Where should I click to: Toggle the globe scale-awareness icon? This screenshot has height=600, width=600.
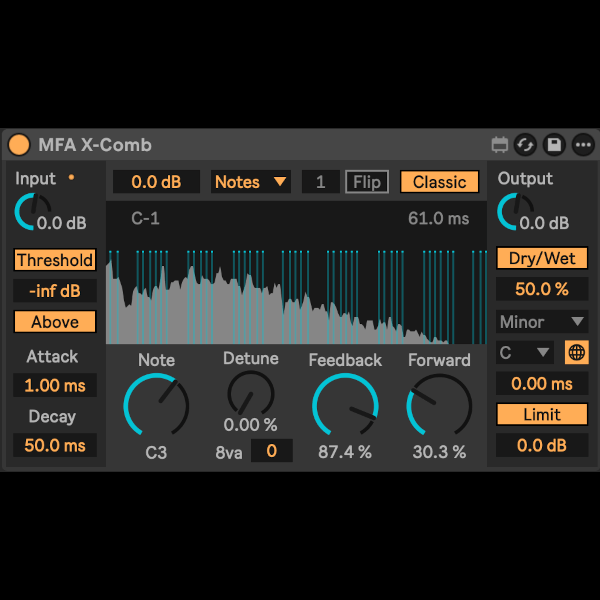pos(576,352)
